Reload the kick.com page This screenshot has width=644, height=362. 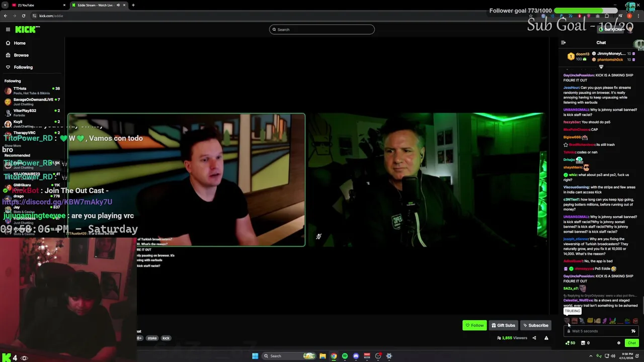click(x=23, y=16)
